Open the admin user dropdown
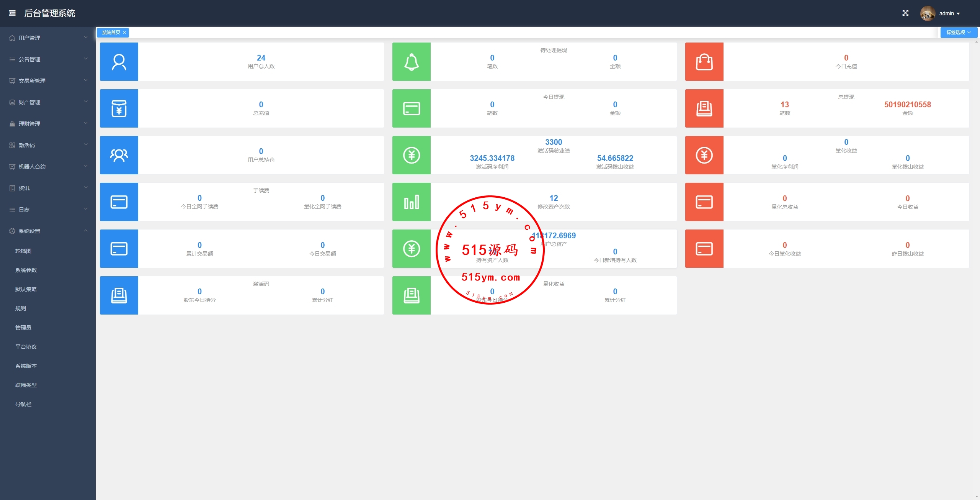The image size is (980, 500). tap(949, 13)
